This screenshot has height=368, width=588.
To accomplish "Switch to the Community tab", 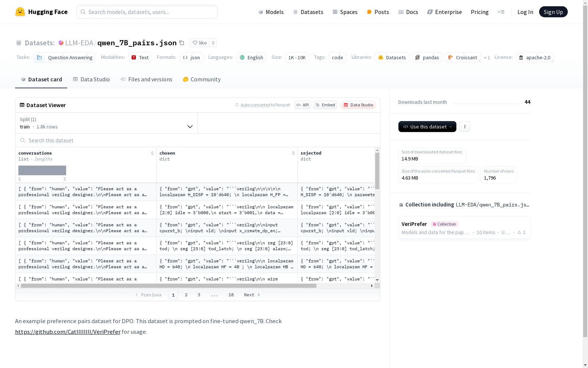I will click(202, 79).
